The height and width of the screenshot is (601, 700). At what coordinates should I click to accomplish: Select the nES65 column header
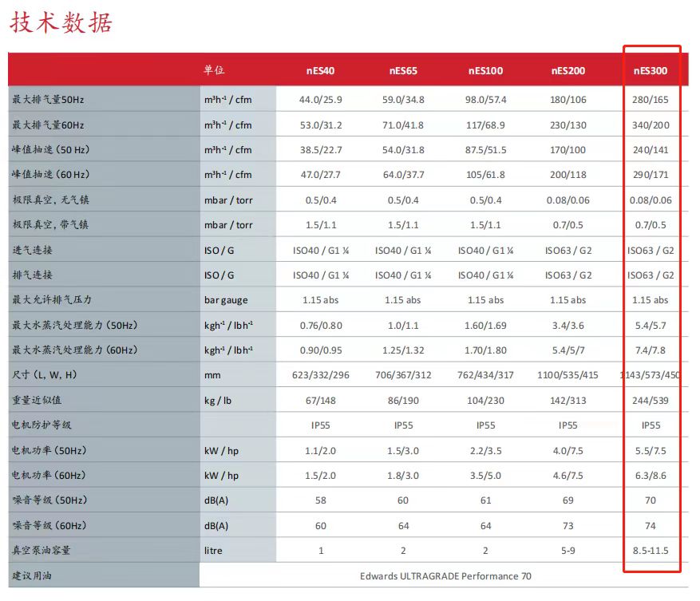pos(403,70)
